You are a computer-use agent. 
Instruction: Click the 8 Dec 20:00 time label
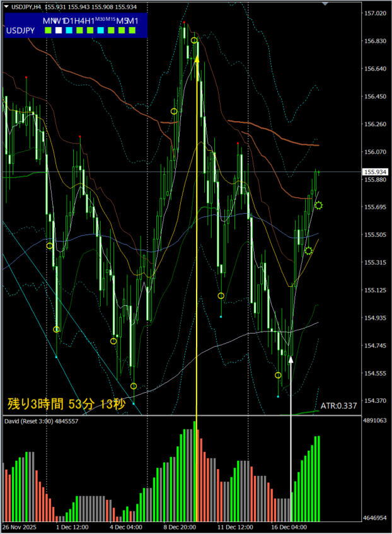pyautogui.click(x=180, y=527)
